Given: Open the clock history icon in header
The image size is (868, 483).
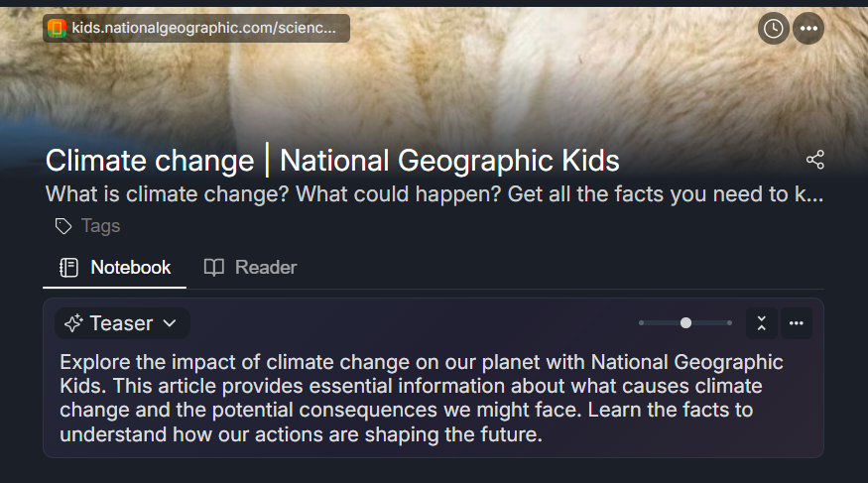Looking at the screenshot, I should (774, 29).
